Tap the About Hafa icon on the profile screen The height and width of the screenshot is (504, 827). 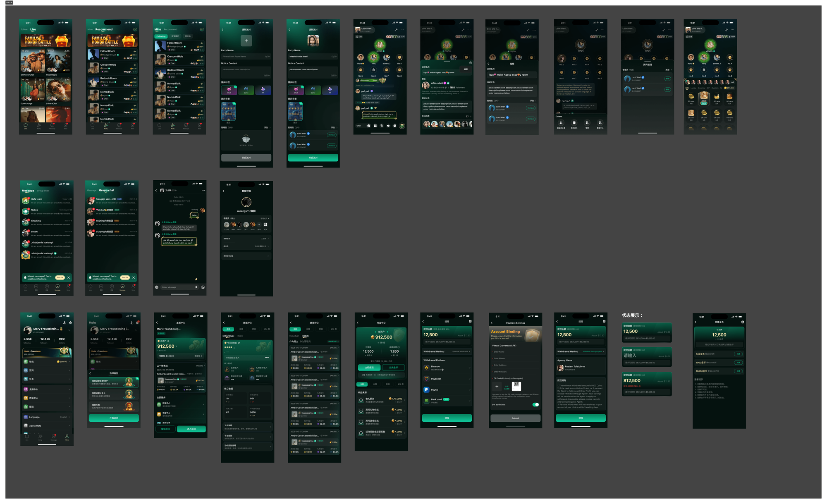(26, 426)
